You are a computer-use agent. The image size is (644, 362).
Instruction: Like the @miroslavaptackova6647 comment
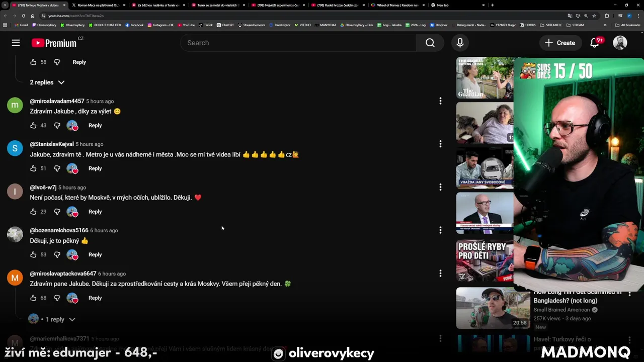click(x=33, y=298)
